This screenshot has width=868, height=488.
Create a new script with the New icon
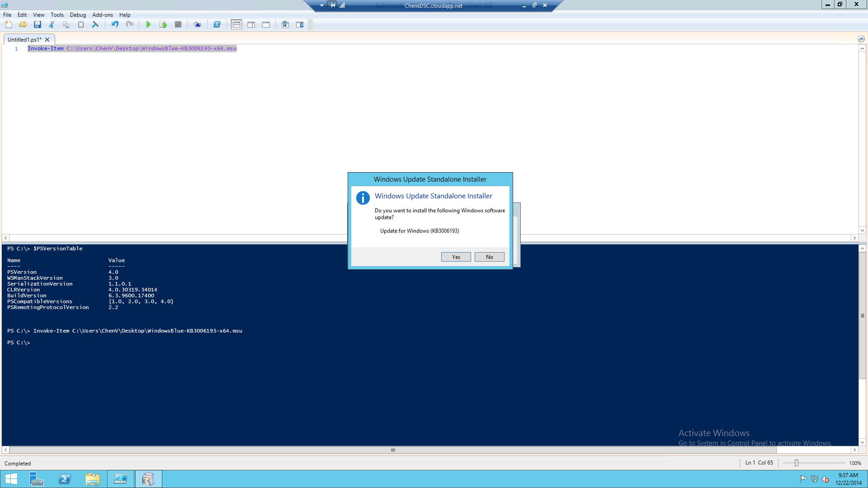9,24
